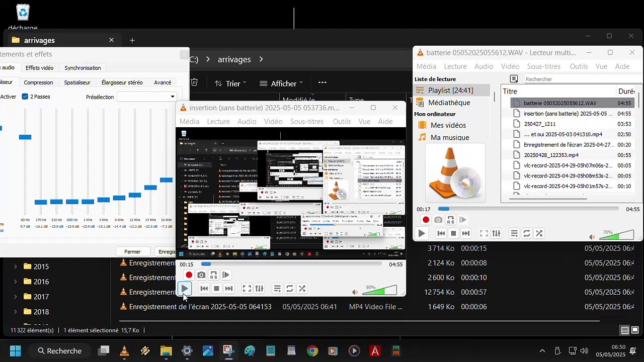Open Médiathèque in the VLC sidebar
Viewport: 644px width, 362px height.
[x=449, y=103]
